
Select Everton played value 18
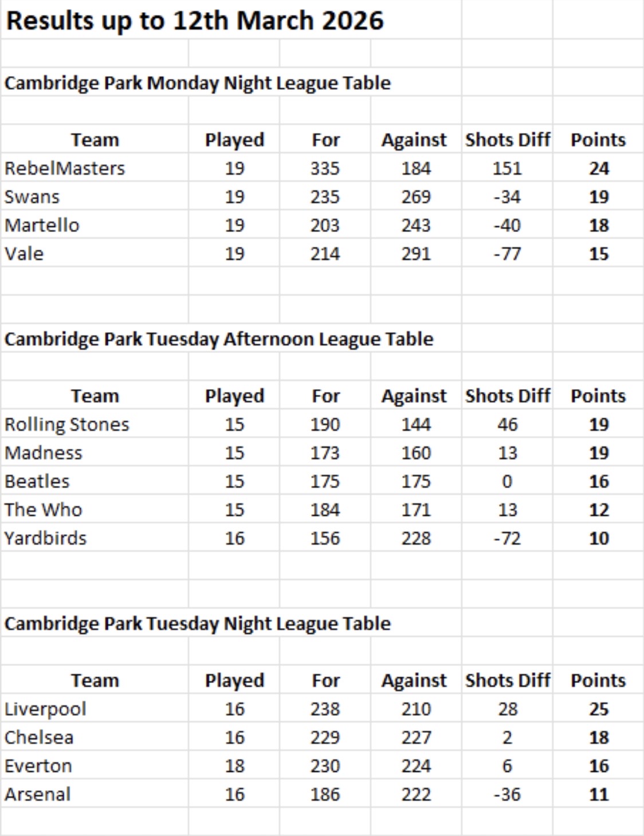pos(235,766)
